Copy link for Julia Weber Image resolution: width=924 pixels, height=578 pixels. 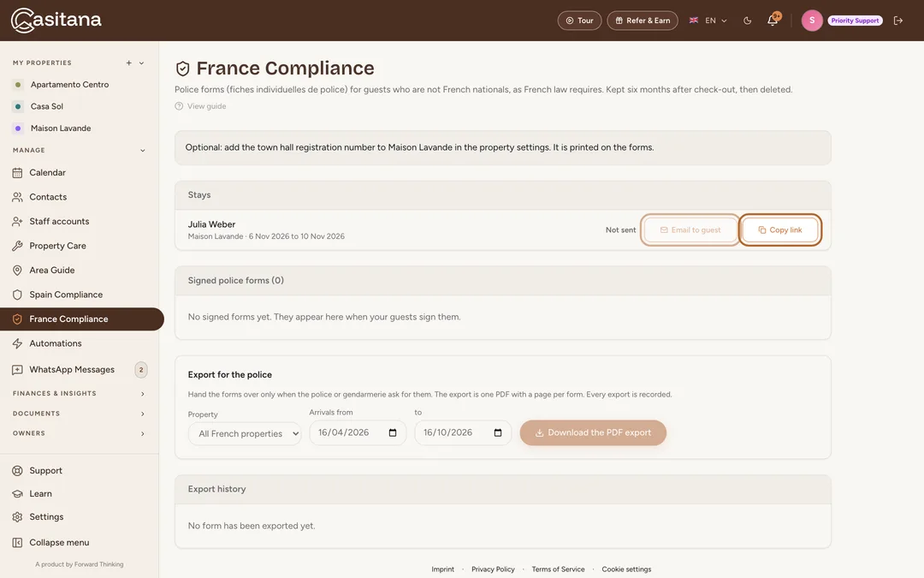[779, 230]
